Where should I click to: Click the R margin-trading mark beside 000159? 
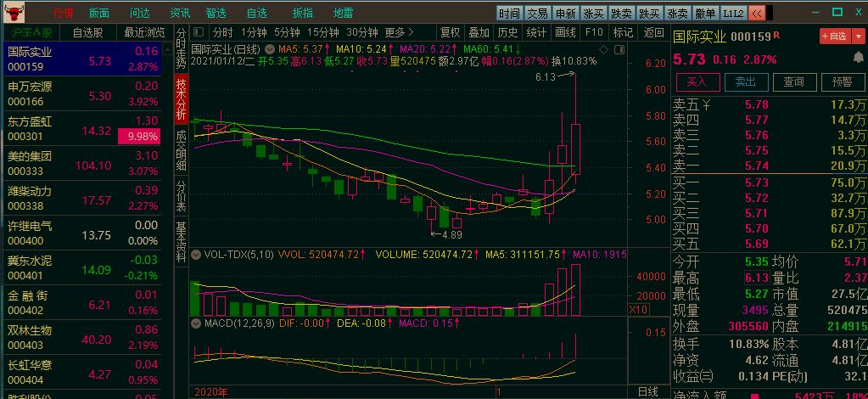[776, 35]
